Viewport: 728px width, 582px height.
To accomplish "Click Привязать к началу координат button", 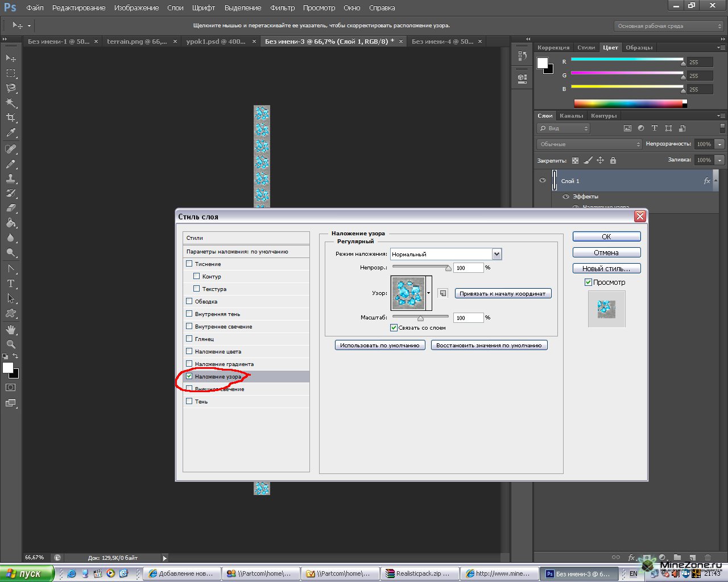I will (502, 294).
